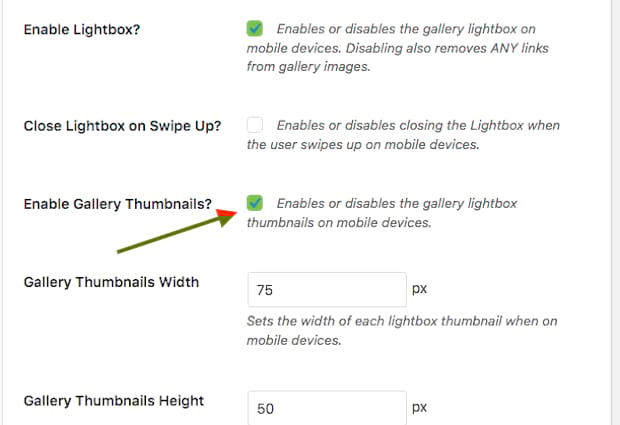Click the px unit beside the width field
This screenshot has height=425, width=620.
click(x=420, y=289)
